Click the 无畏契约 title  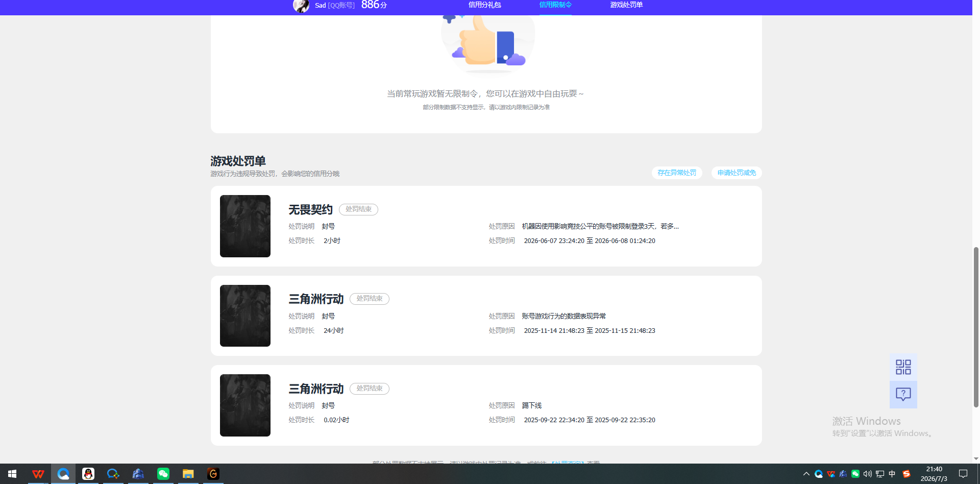tap(310, 209)
